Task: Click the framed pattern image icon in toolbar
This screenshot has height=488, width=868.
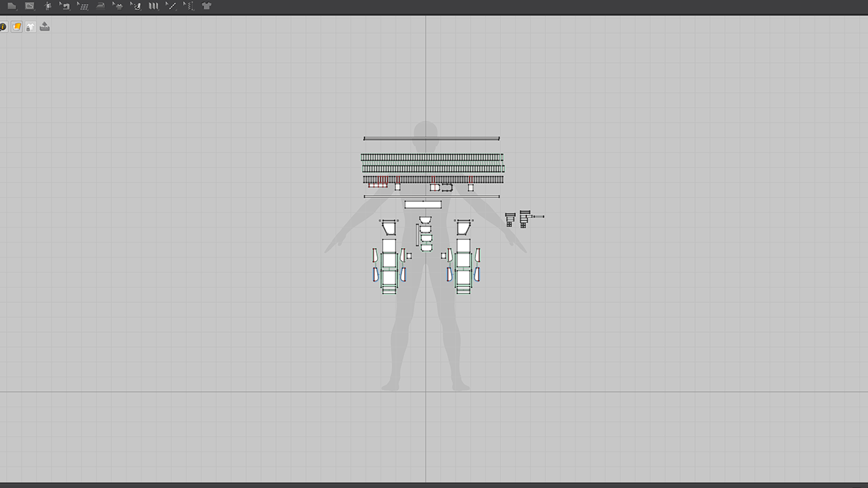Action: coord(30,6)
